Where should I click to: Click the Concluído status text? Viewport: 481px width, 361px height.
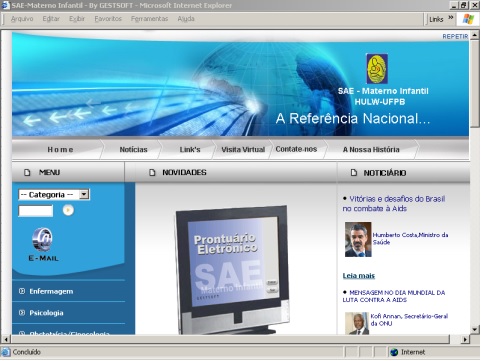pos(27,352)
